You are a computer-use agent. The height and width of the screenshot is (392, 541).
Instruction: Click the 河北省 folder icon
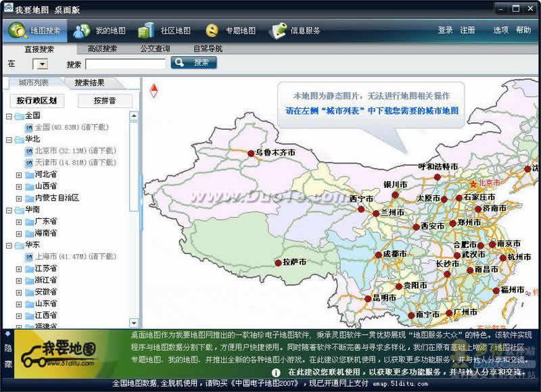point(29,175)
